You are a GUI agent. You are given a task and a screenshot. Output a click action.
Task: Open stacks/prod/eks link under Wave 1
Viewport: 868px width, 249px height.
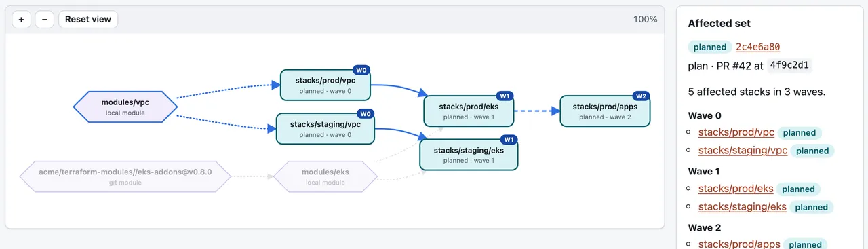(x=736, y=189)
